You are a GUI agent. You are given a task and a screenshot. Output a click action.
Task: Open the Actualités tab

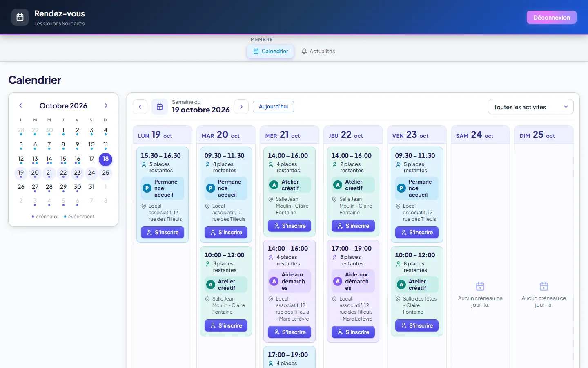(318, 51)
